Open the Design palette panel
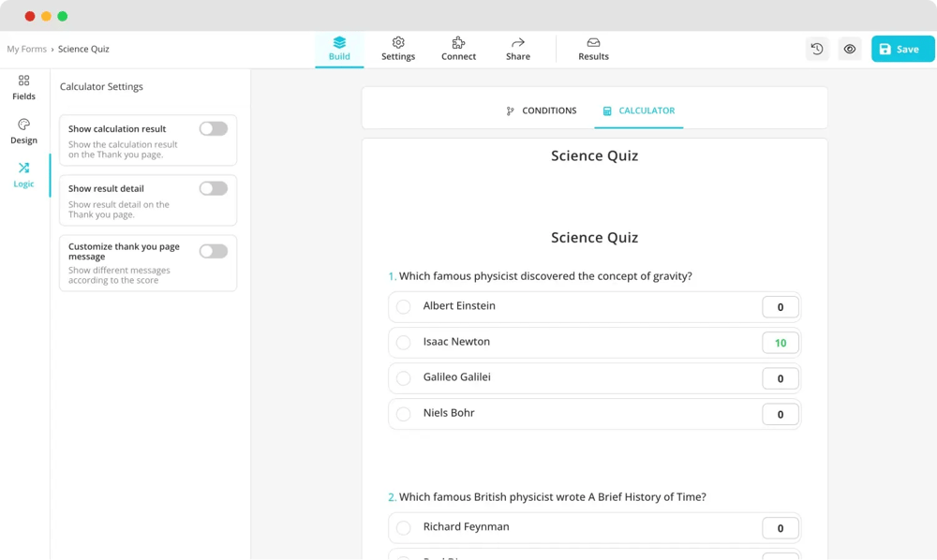937x560 pixels. coord(23,131)
